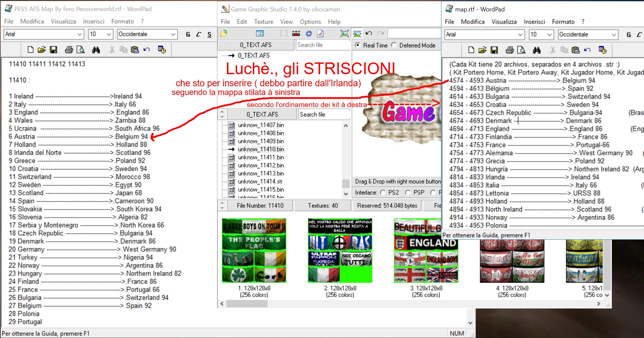The height and width of the screenshot is (338, 644).
Task: Click lower Search file field above file list
Action: coord(324,114)
